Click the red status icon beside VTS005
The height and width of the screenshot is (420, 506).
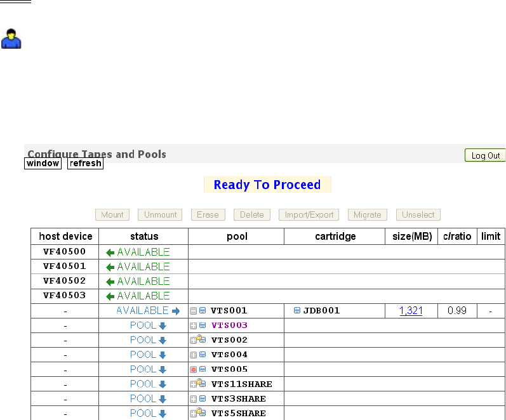[194, 369]
